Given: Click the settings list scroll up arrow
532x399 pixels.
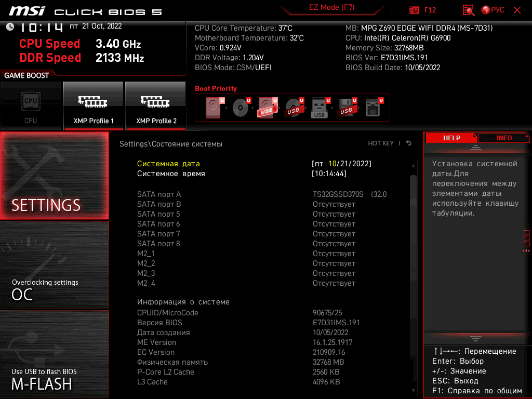Looking at the screenshot, I should coord(413,166).
